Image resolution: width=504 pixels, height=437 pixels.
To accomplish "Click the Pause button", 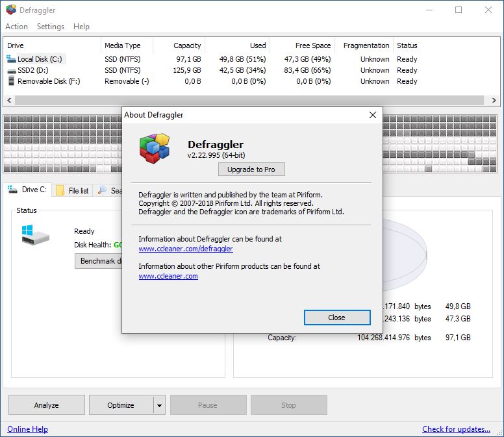I will tap(208, 405).
